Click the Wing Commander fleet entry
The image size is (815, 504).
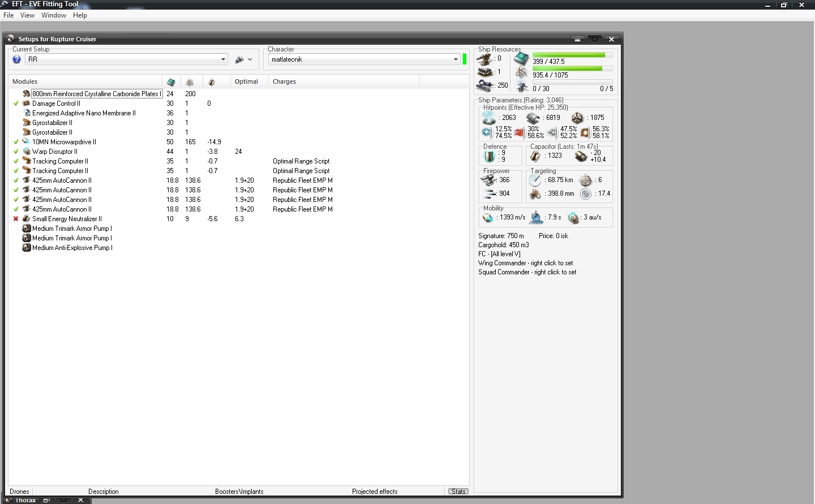(525, 263)
